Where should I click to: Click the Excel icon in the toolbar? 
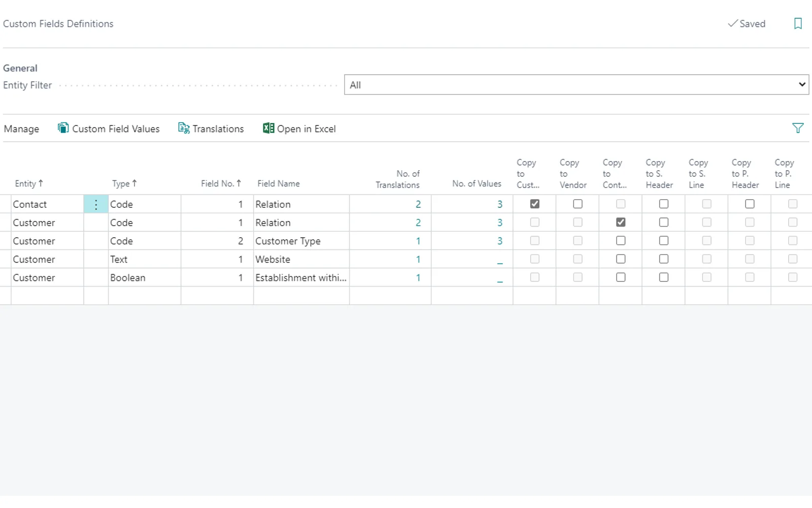point(268,128)
